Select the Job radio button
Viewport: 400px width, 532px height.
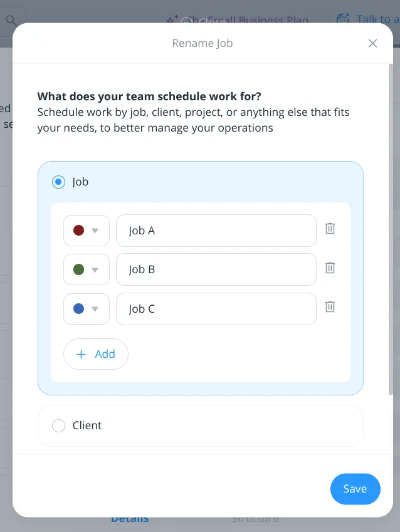click(58, 182)
